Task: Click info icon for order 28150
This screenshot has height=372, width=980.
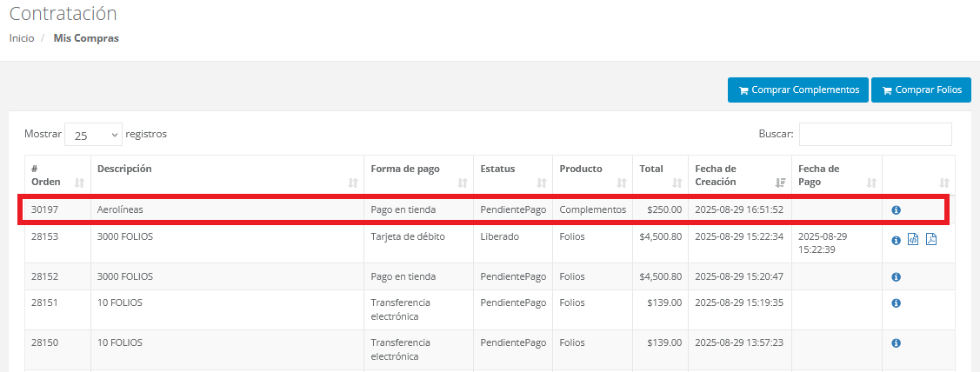Action: pos(897,343)
